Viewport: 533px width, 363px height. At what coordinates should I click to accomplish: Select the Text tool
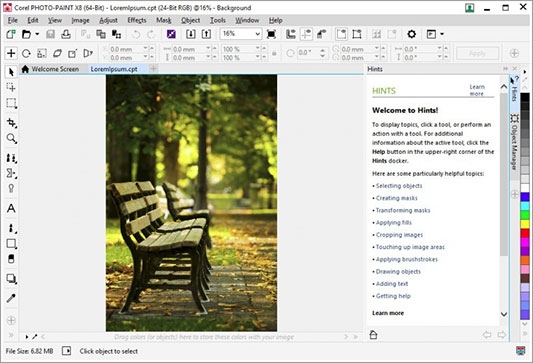pos(11,208)
